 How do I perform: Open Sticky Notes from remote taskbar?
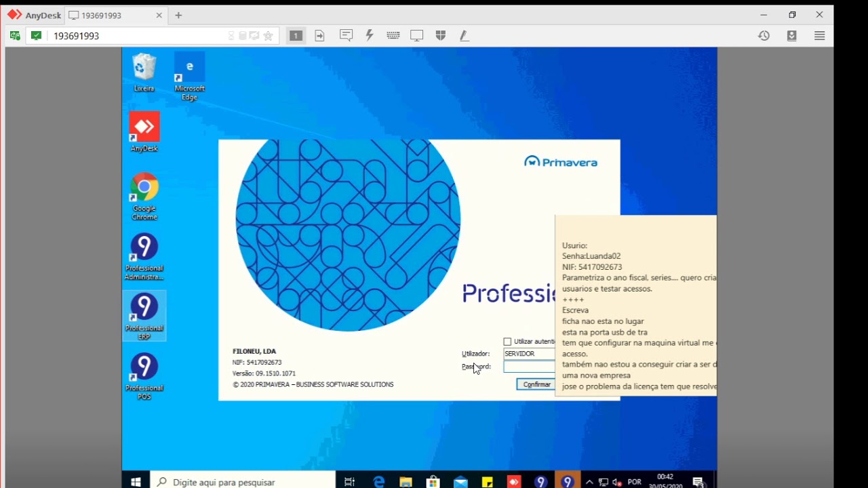487,482
